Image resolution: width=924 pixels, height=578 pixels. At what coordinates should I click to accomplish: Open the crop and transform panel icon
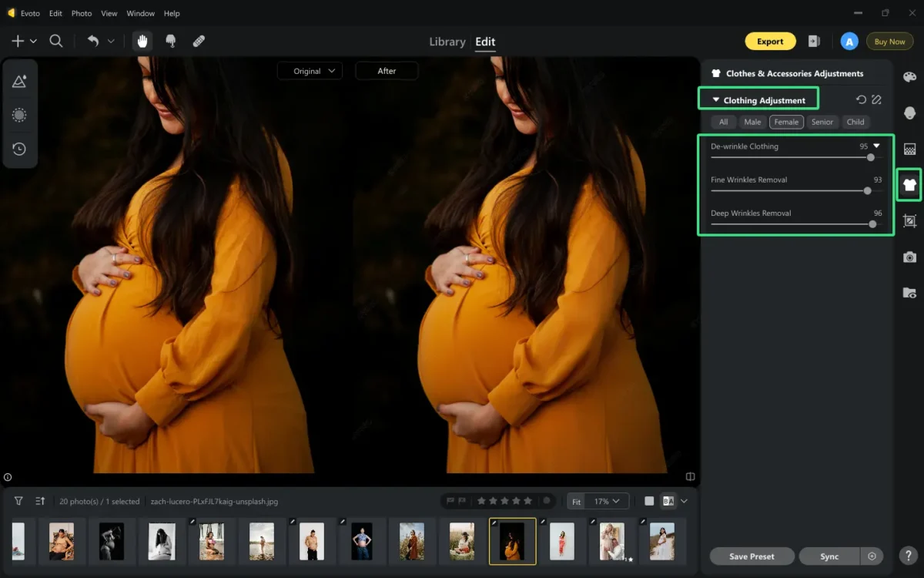[909, 221]
